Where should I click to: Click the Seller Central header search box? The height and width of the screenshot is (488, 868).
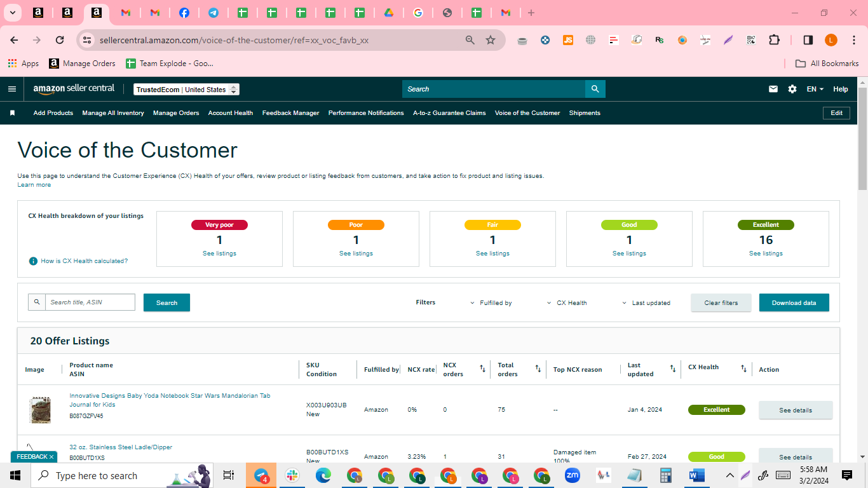pos(494,89)
